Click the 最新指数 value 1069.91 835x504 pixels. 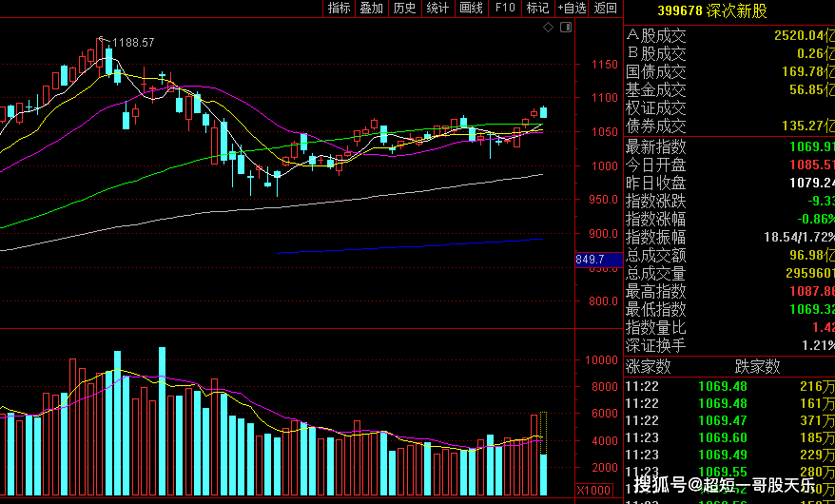(812, 146)
